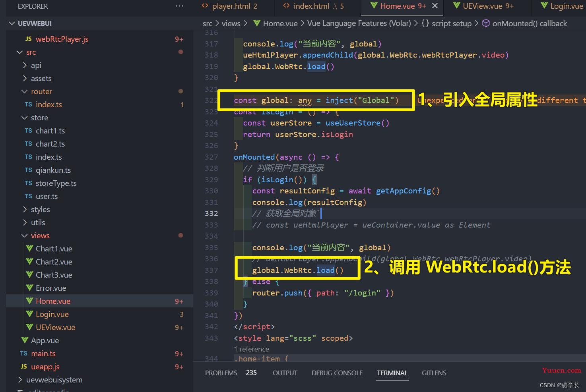586x392 pixels.
Task: Click 'getAppConfig' on line 330
Action: pos(404,191)
